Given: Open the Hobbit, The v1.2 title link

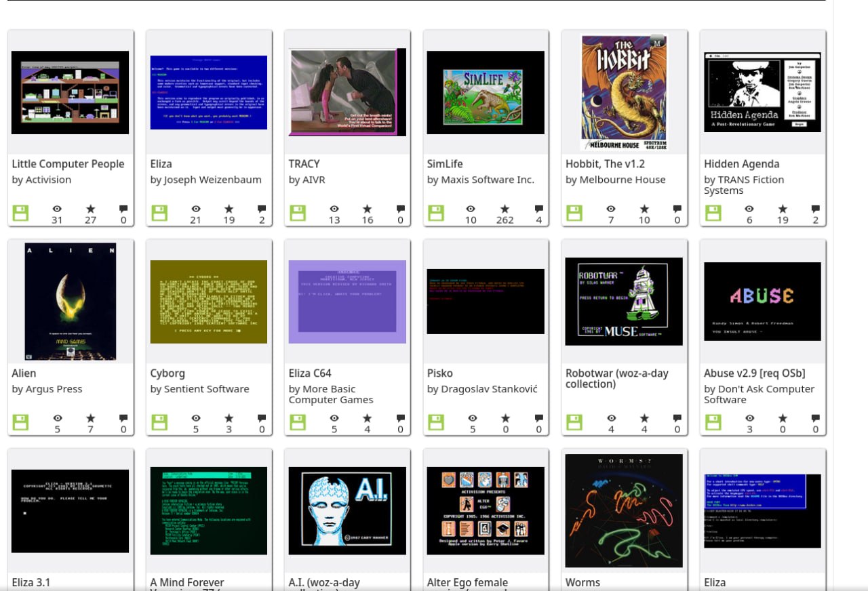Looking at the screenshot, I should 605,164.
